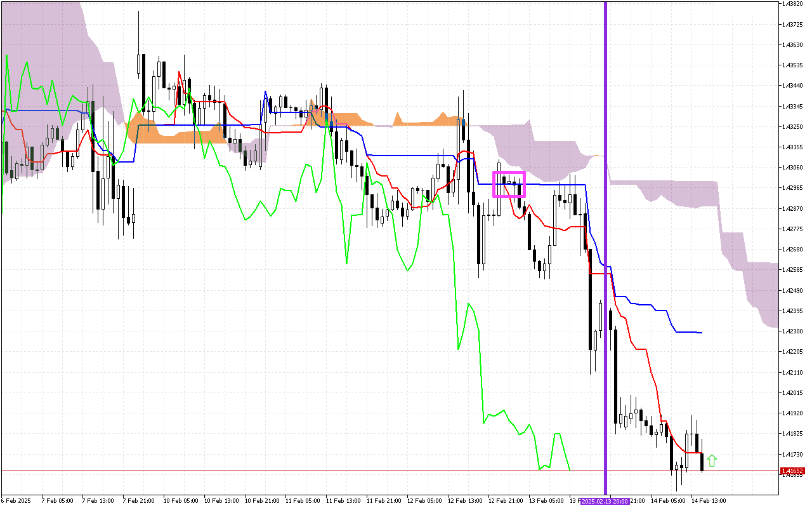
Task: Click the 10 Feb 21:00 time axis label
Action: point(261,500)
